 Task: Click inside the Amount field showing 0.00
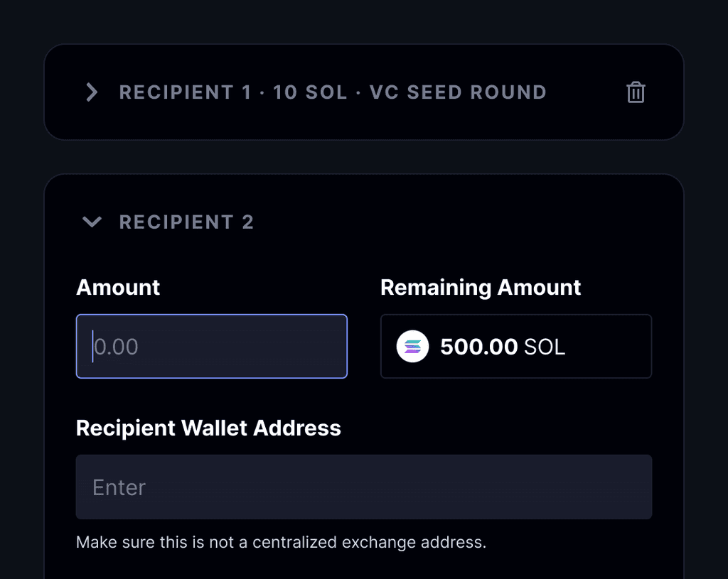tap(211, 346)
